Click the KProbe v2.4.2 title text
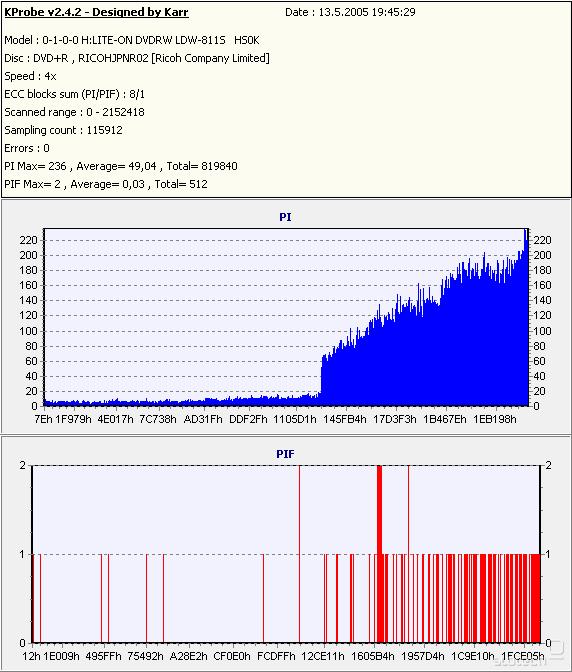The image size is (572, 672). tap(96, 12)
